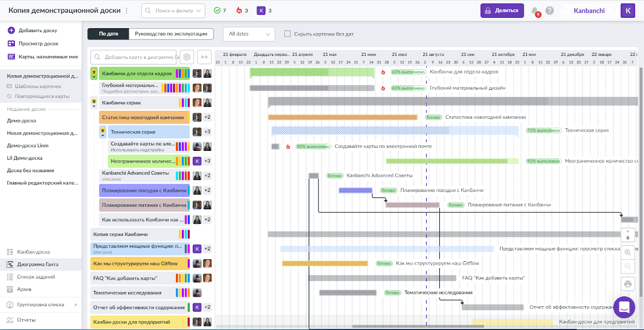This screenshot has height=330, width=644.
Task: Click the purple dashed today marker line
Action: (426, 198)
